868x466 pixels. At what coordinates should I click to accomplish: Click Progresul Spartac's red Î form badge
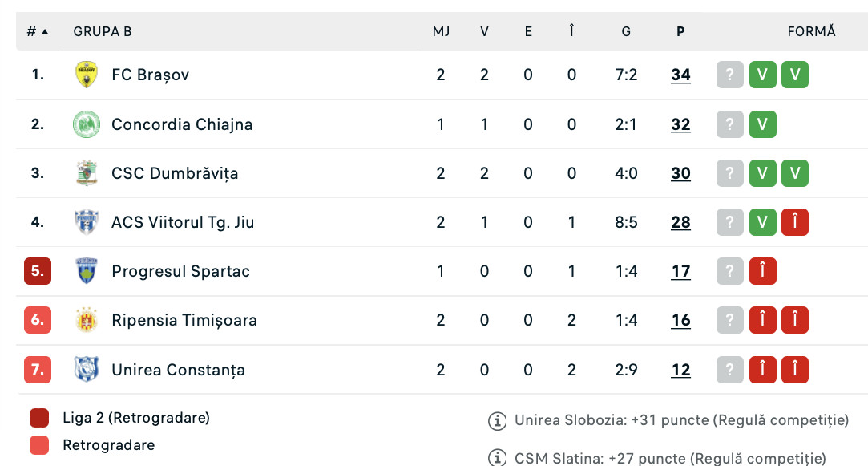762,271
